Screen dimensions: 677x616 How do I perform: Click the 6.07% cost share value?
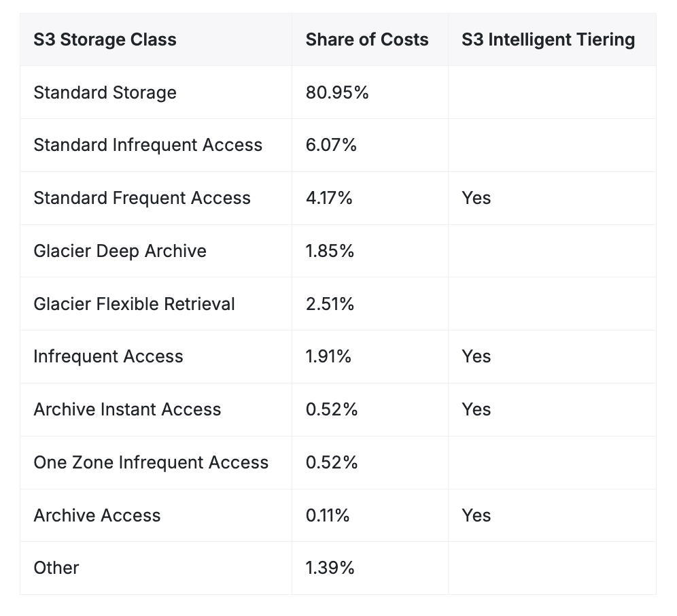pos(331,145)
